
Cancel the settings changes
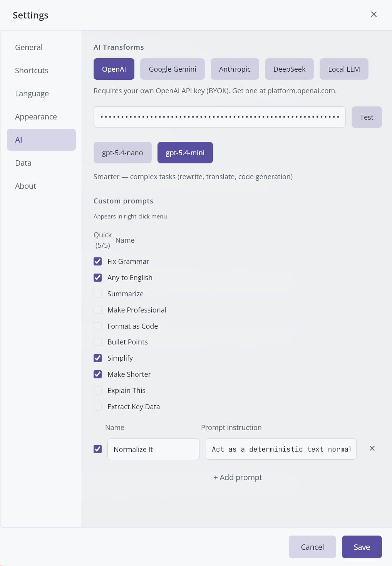pos(312,547)
